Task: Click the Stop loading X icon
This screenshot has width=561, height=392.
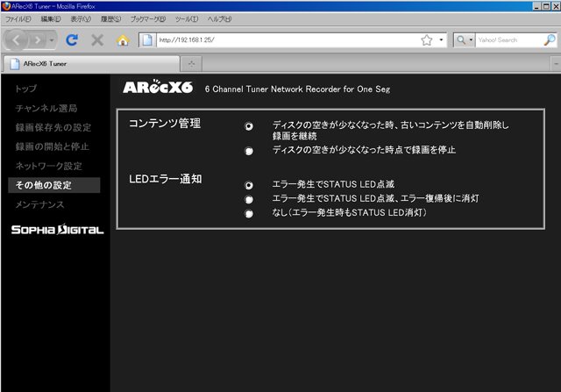Action: [97, 40]
